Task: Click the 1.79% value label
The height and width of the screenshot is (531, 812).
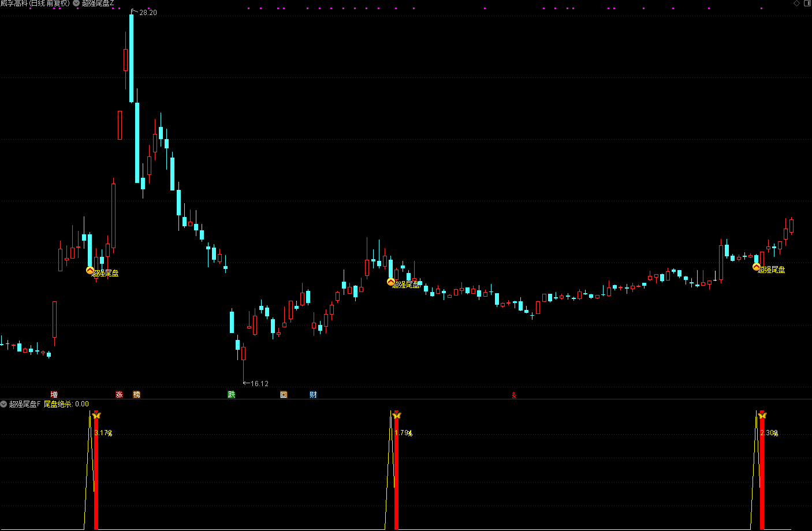Action: pos(403,433)
